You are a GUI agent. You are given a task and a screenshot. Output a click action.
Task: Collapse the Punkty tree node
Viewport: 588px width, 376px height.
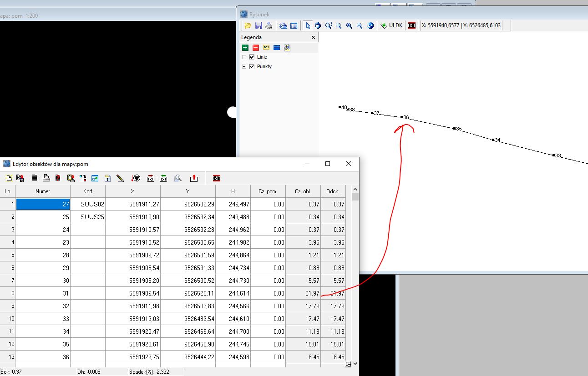click(244, 66)
